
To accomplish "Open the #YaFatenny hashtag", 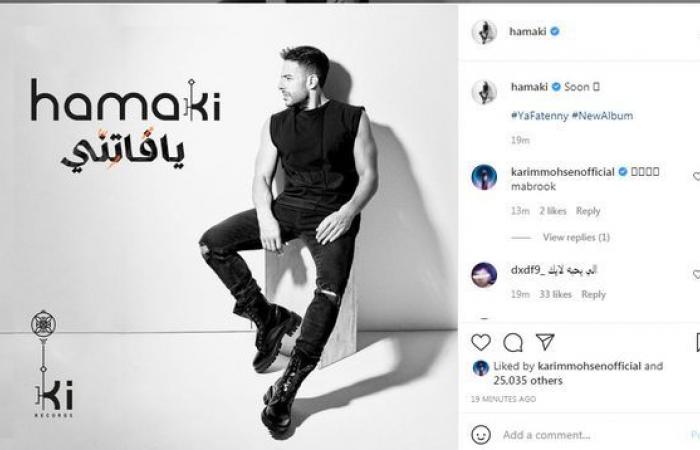I will coord(539,116).
